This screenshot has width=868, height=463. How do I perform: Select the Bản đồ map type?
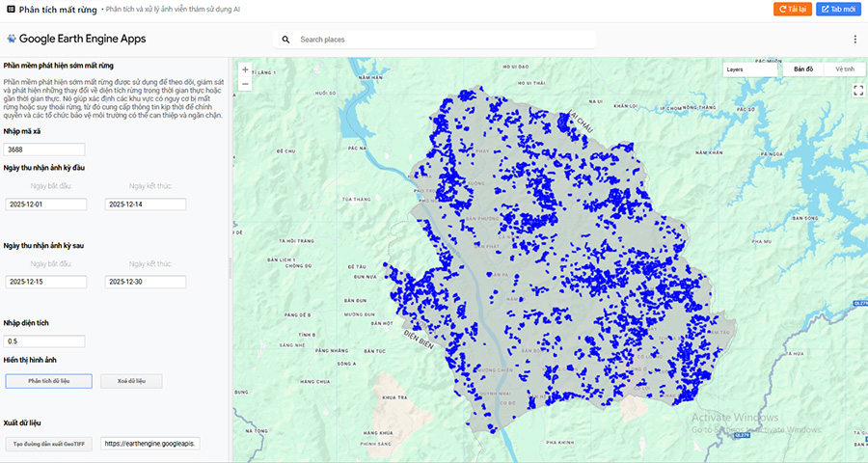[x=803, y=69]
